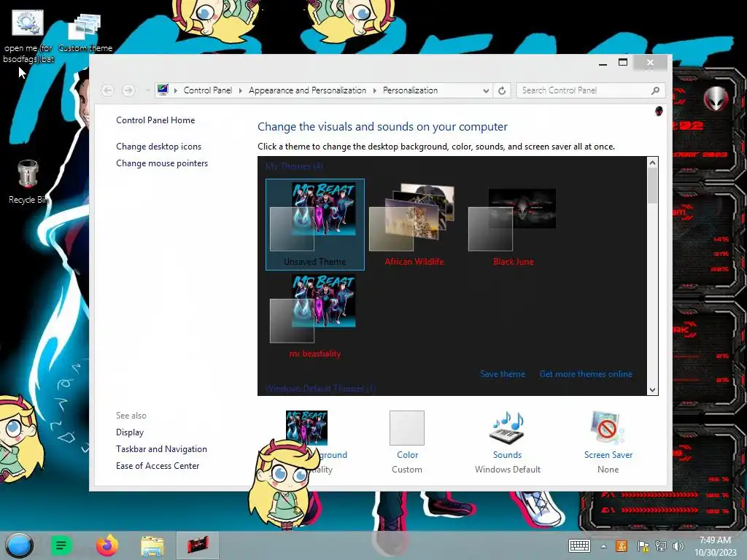
Task: Open Desktop Background settings icon
Action: pyautogui.click(x=306, y=427)
